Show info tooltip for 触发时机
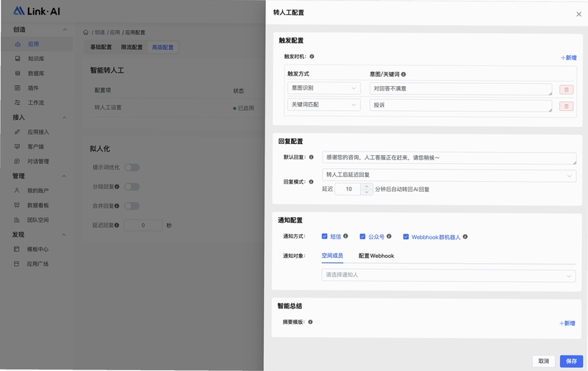 pyautogui.click(x=312, y=57)
